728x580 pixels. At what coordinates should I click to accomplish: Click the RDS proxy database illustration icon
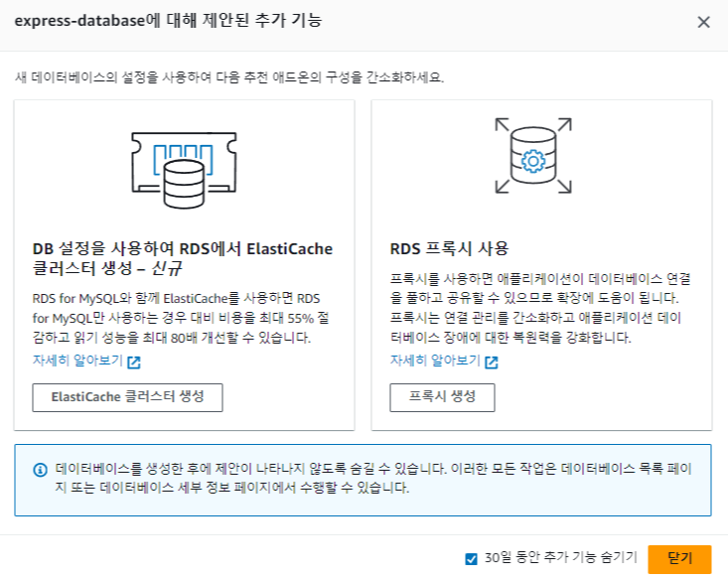coord(533,156)
